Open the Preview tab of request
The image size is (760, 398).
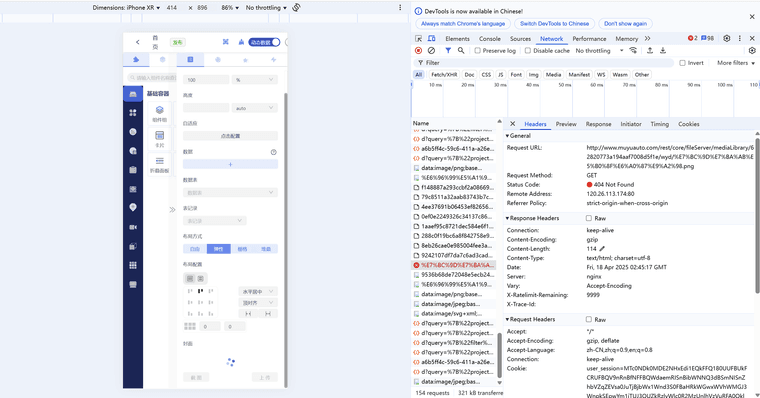[566, 124]
